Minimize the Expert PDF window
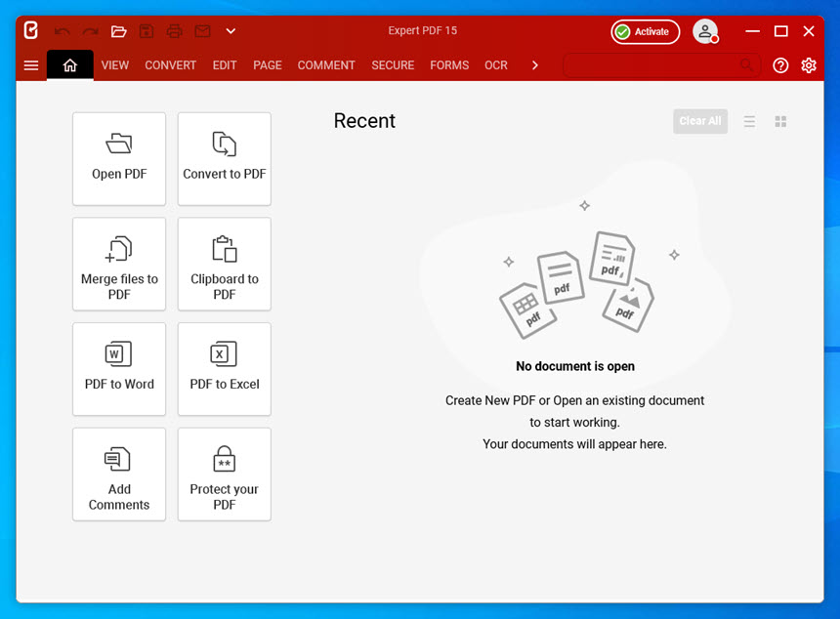 click(753, 31)
